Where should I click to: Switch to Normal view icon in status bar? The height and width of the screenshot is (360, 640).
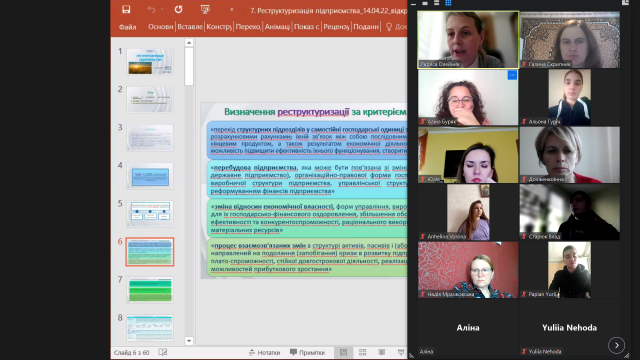coord(344,352)
